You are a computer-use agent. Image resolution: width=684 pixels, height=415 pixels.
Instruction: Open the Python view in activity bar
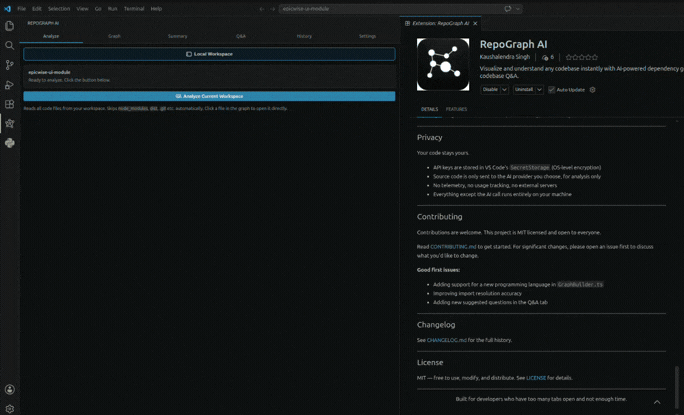pos(9,143)
